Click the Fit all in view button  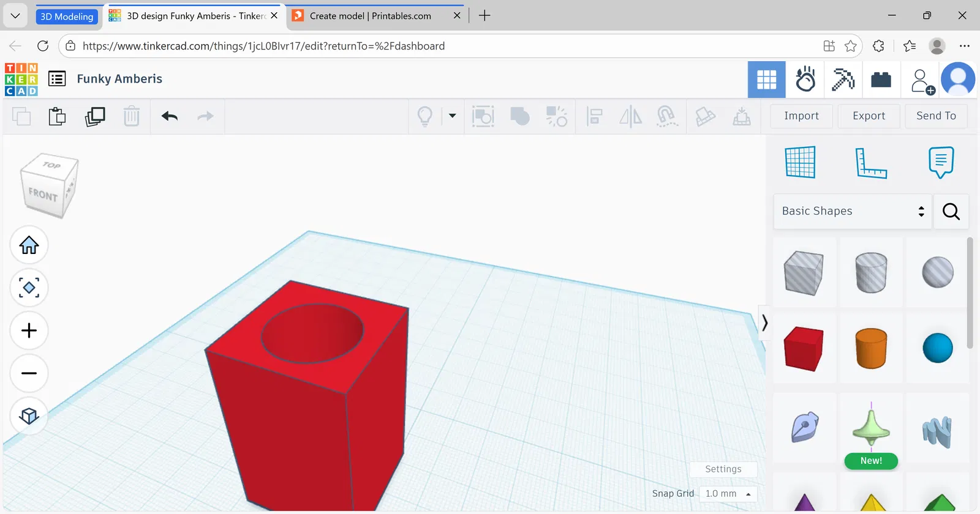coord(29,288)
